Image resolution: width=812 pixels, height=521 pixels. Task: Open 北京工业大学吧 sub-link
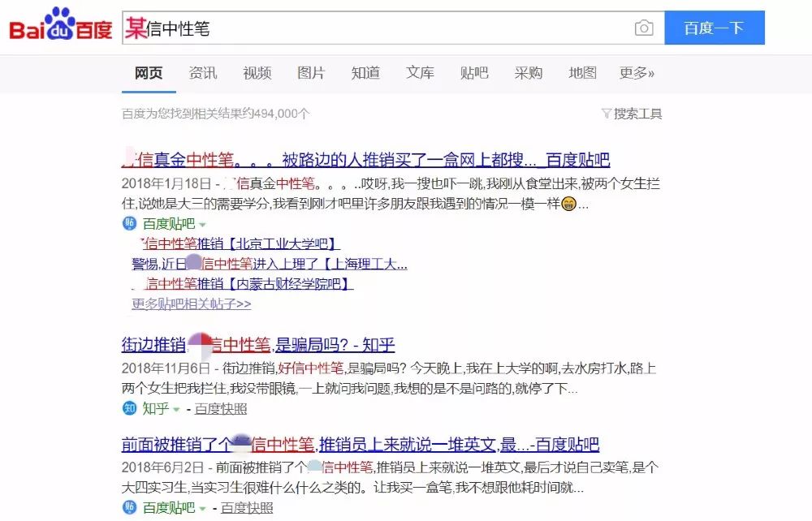[240, 243]
